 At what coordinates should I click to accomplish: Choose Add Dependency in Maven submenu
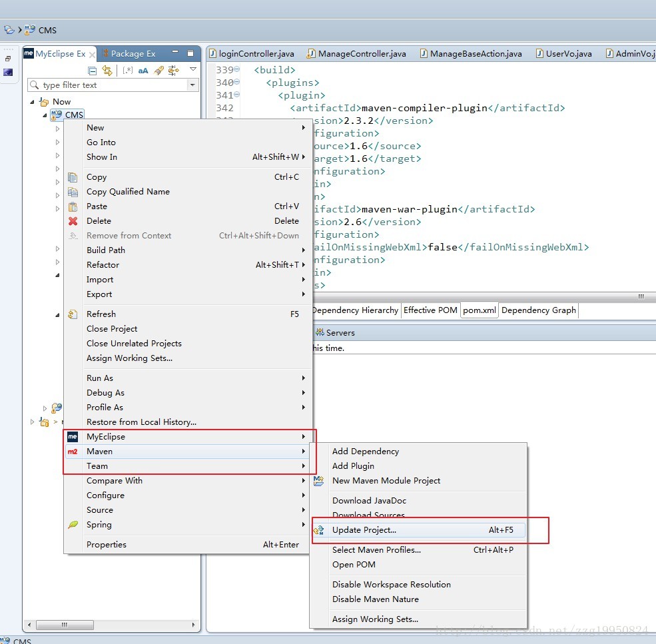pos(418,452)
